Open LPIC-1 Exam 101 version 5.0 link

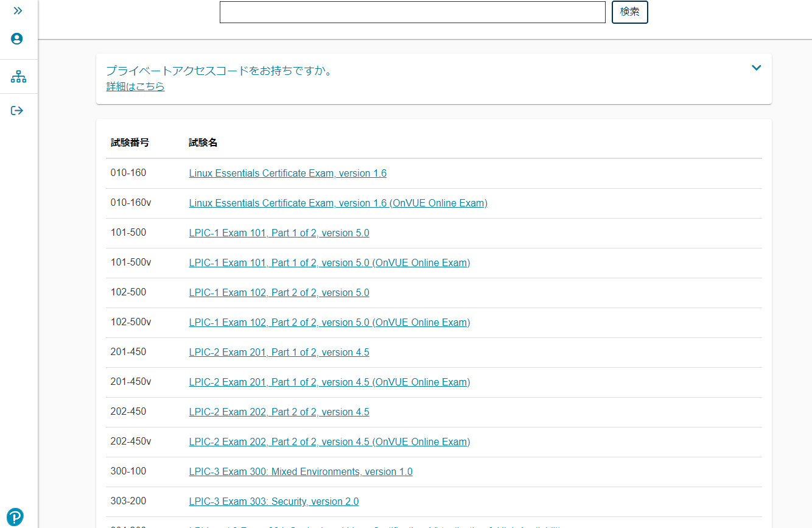[279, 233]
